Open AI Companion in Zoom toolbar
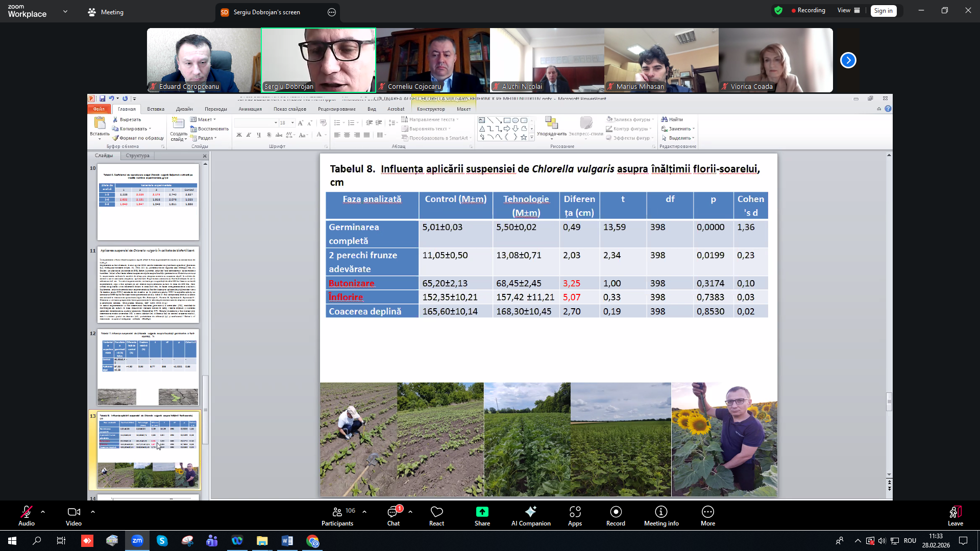 coord(531,512)
